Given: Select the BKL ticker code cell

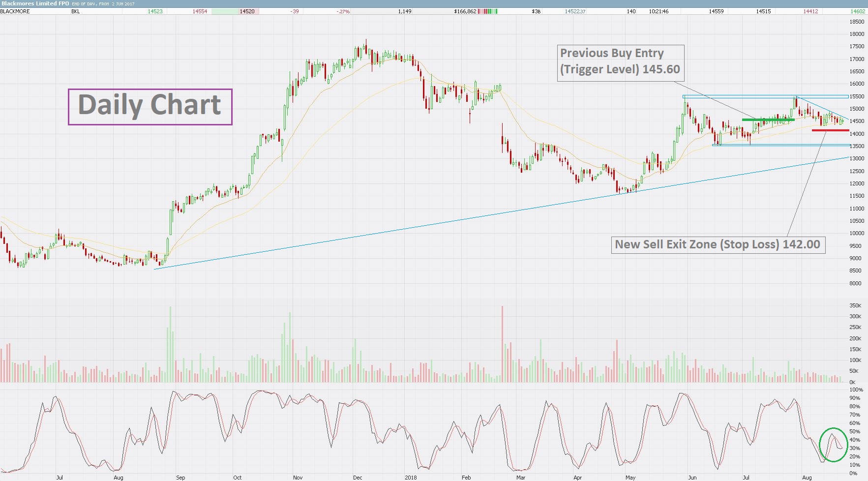Looking at the screenshot, I should point(75,11).
